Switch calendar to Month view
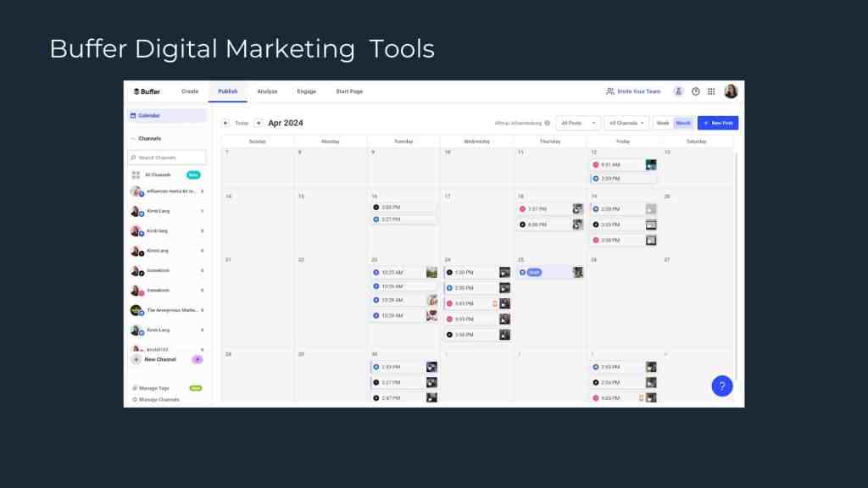 [x=683, y=123]
